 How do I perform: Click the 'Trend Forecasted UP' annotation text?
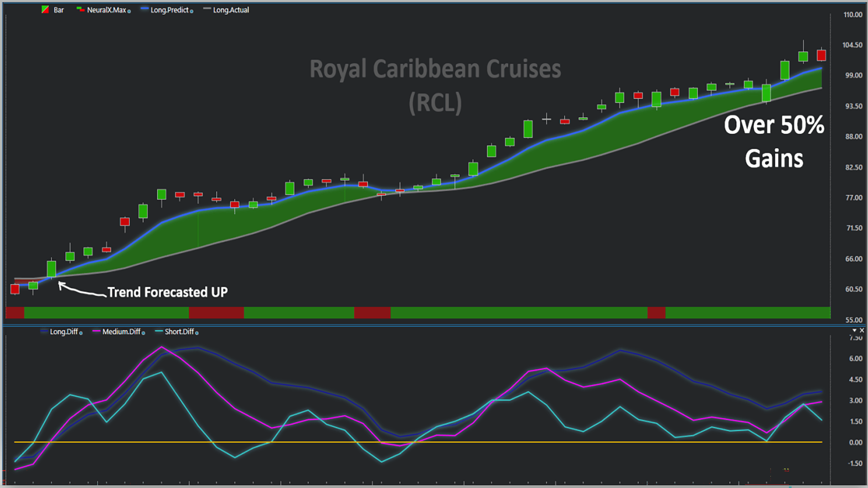(167, 292)
